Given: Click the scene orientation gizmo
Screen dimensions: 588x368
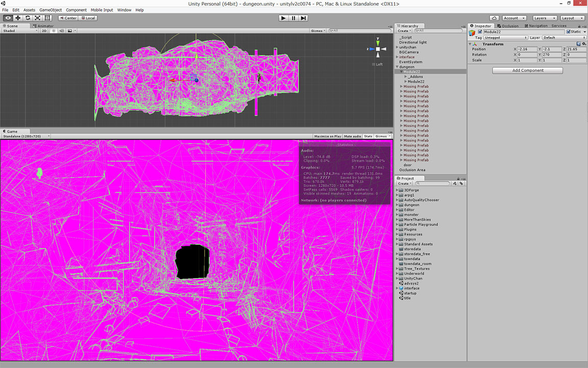Looking at the screenshot, I should (x=378, y=49).
